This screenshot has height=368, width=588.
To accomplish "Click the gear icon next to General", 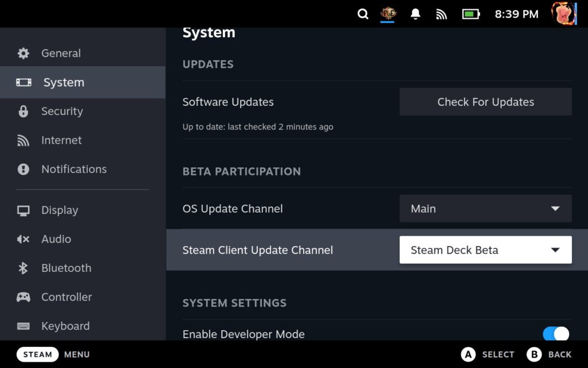I will pos(23,53).
